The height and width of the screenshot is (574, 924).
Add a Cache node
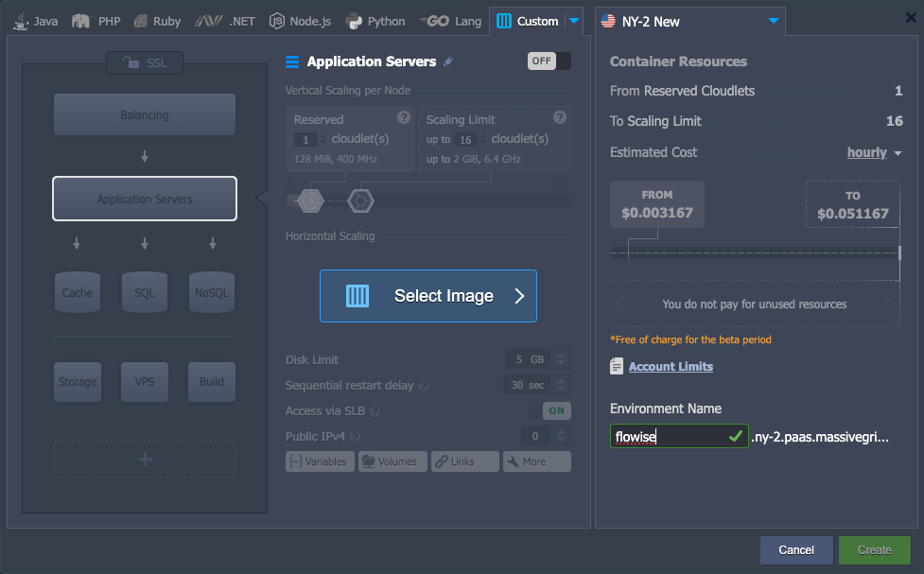tap(78, 292)
